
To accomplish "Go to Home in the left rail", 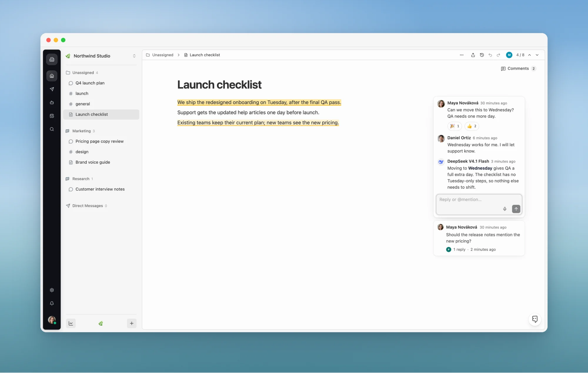I will click(52, 76).
